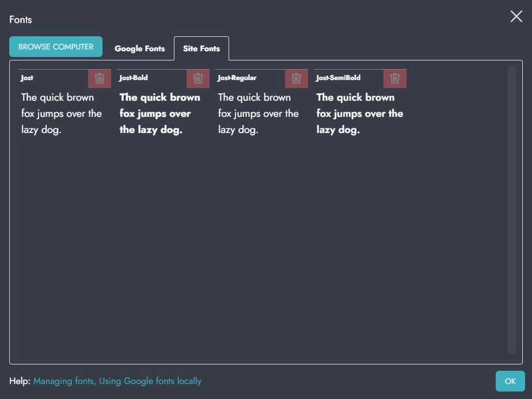
Task: Choose the Jost-Regular preview sample
Action: 259,113
